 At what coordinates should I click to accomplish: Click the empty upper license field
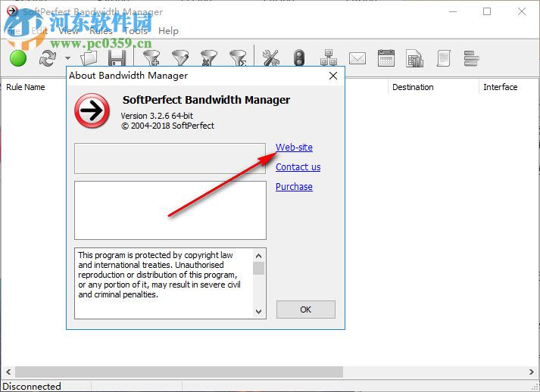click(170, 159)
